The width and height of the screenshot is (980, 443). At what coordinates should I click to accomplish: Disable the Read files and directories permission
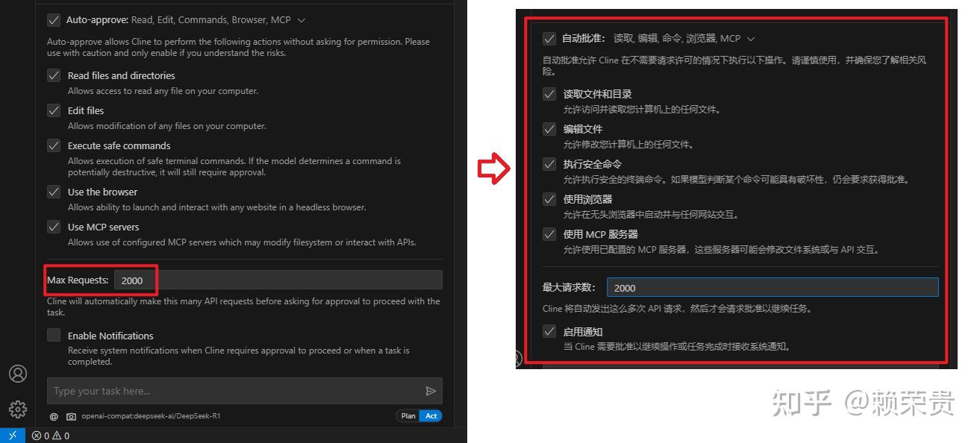(54, 75)
